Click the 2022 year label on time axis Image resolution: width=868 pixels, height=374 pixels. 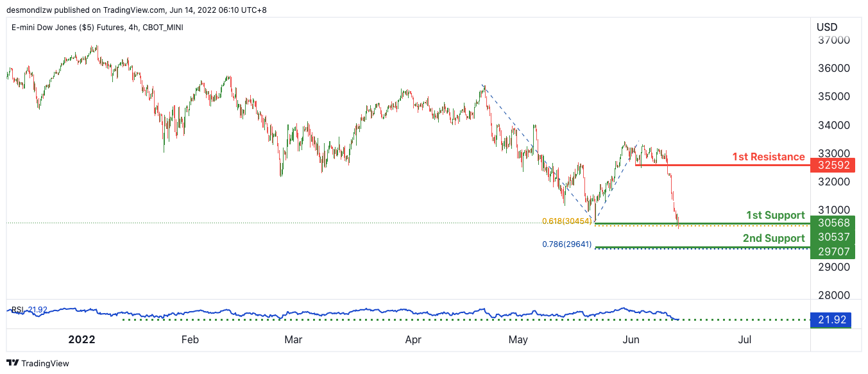(x=81, y=339)
